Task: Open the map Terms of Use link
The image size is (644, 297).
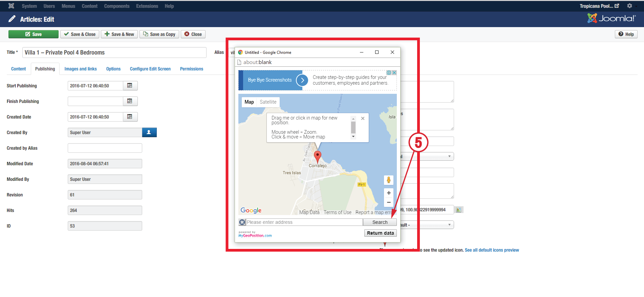Action: [338, 212]
